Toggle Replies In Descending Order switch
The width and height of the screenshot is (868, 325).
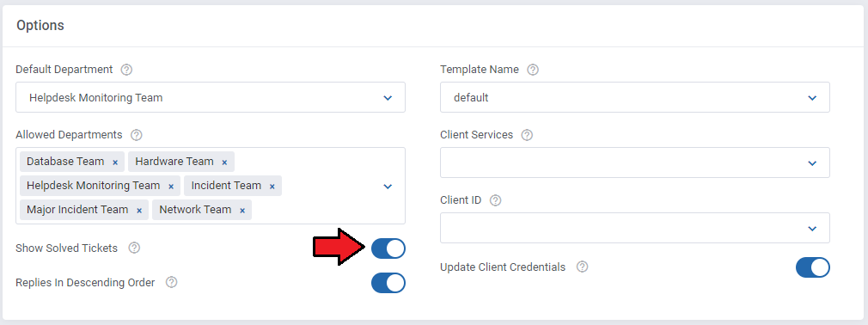[388, 283]
